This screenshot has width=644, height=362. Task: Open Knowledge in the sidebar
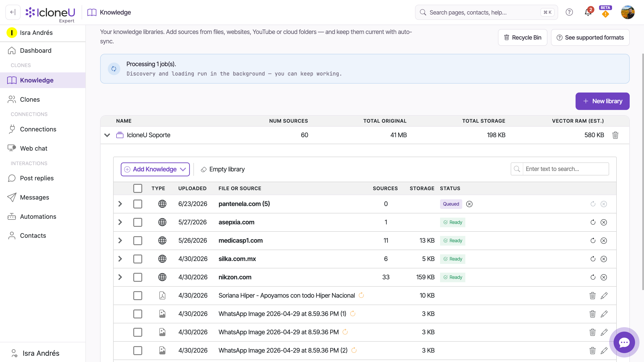[x=43, y=80]
